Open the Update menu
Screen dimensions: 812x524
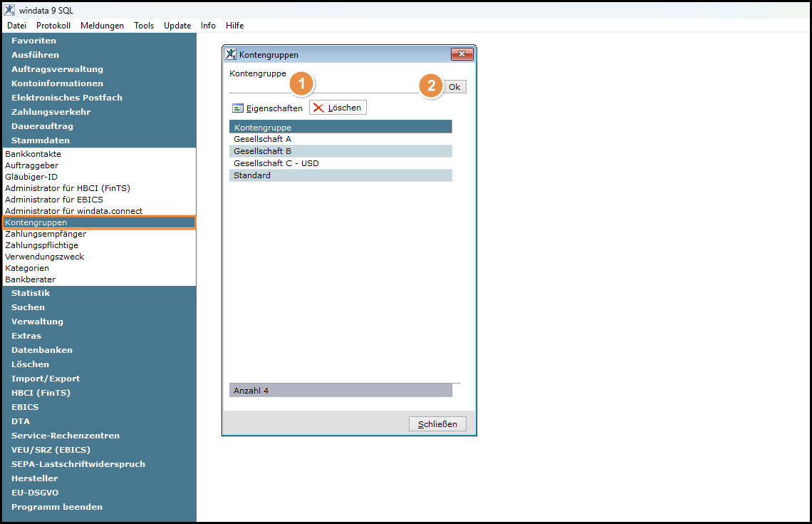[x=177, y=26]
